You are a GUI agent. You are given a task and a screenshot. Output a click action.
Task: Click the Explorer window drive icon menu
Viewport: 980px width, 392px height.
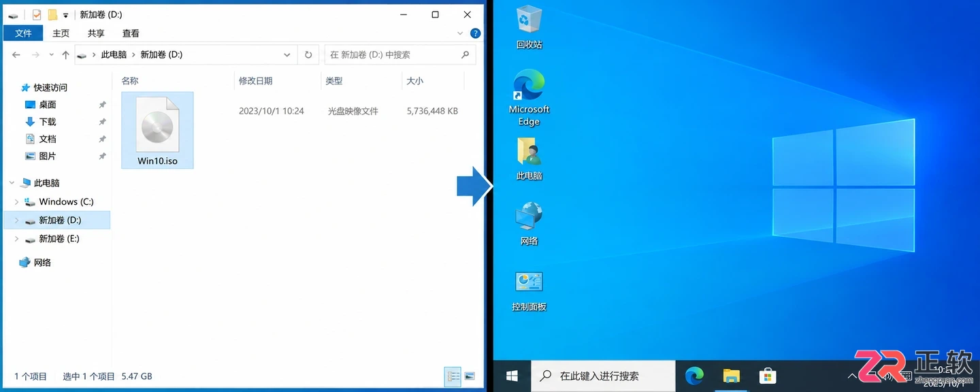(14, 15)
